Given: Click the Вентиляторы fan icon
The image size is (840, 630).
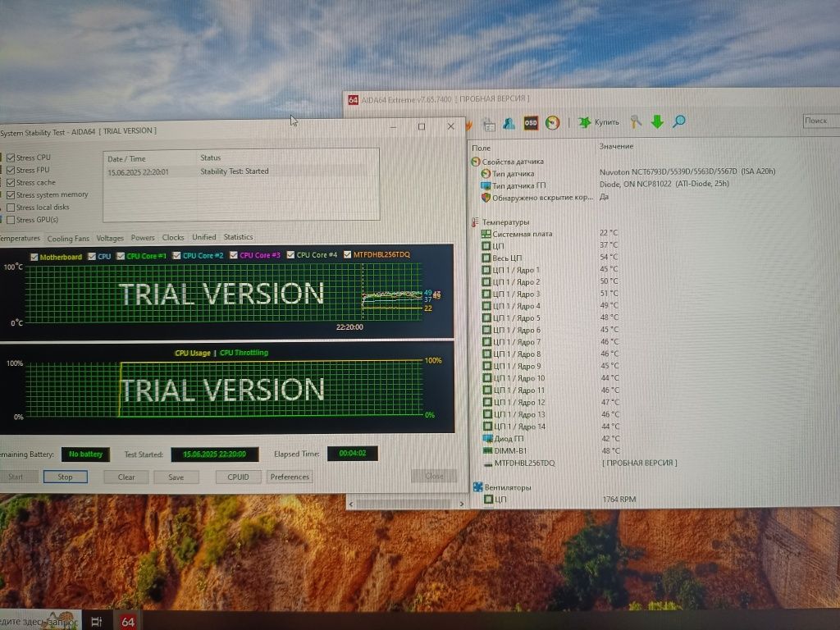Looking at the screenshot, I should pos(478,487).
